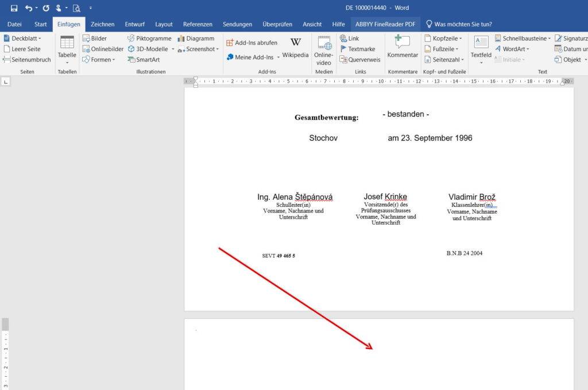The width and height of the screenshot is (588, 390).
Task: Open the Sendungen tab
Action: coord(237,24)
